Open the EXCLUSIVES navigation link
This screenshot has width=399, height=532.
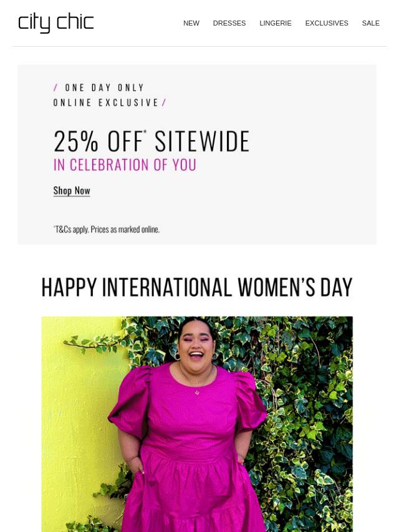pos(327,23)
